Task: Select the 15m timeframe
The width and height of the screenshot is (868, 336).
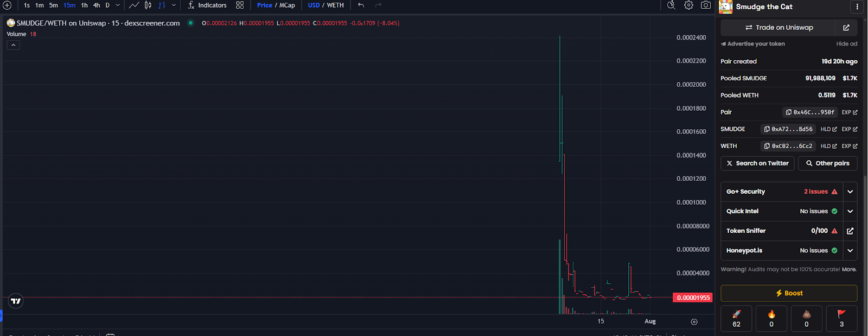Action: click(x=69, y=5)
